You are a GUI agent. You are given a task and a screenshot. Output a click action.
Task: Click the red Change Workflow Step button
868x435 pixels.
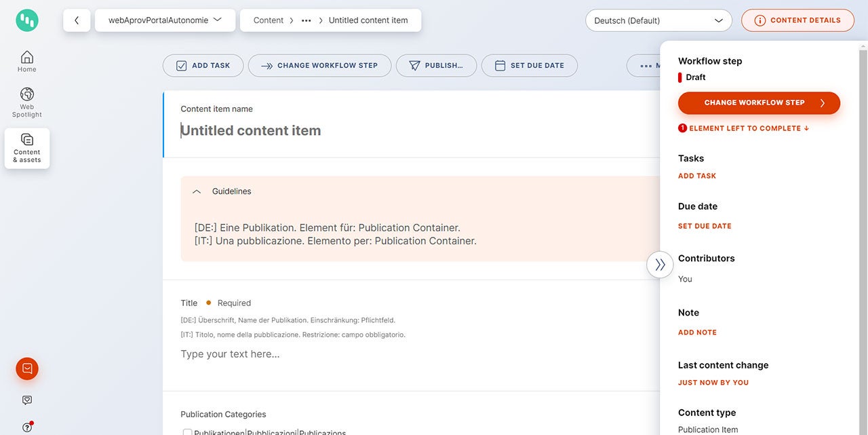click(x=759, y=103)
